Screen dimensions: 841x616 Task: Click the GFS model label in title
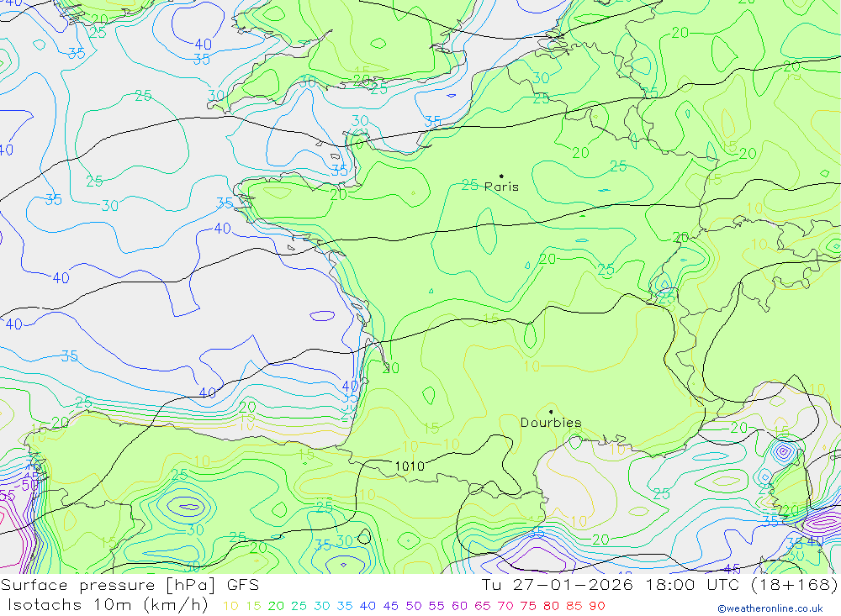[243, 585]
